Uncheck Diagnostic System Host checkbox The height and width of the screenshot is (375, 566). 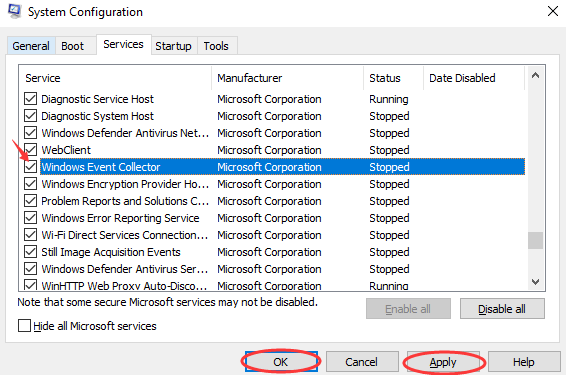30,115
